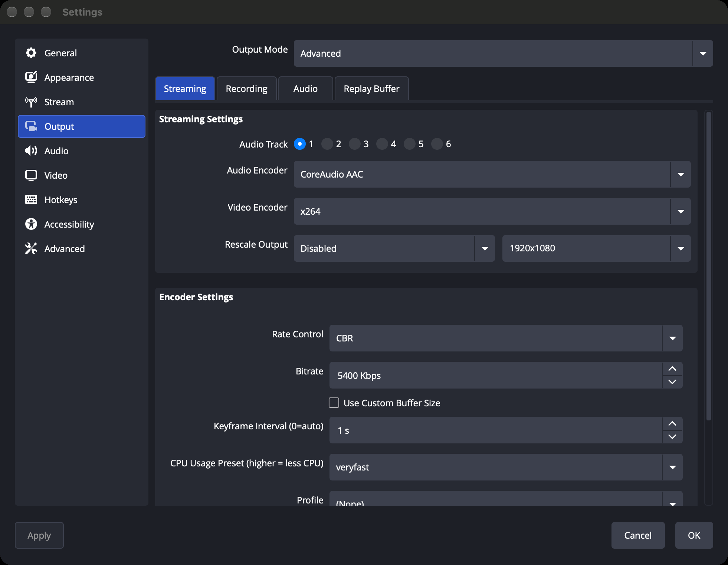Increase bitrate with up arrow

click(672, 369)
